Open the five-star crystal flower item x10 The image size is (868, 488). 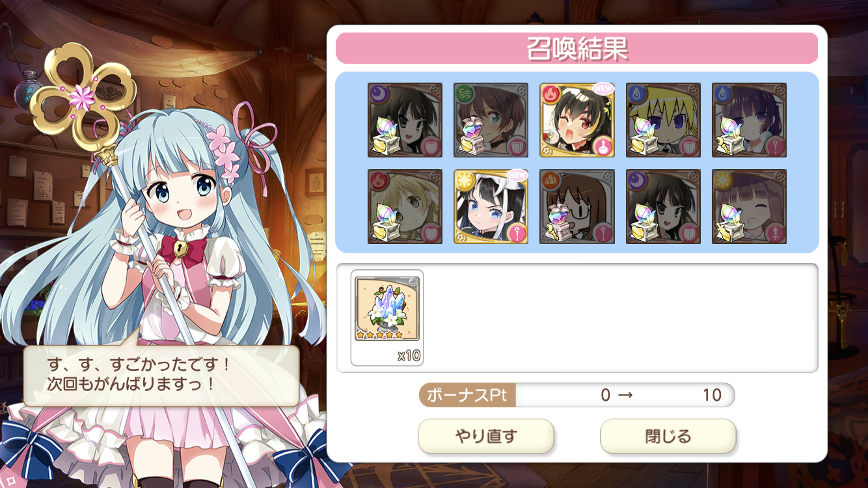coord(387,318)
